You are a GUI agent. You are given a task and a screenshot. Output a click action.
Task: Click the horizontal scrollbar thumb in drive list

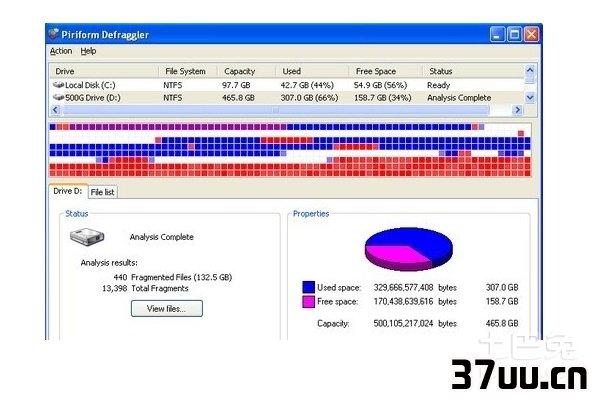pyautogui.click(x=276, y=110)
